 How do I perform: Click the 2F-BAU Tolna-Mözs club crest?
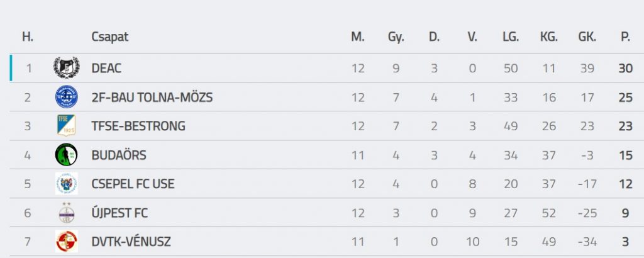tap(66, 97)
